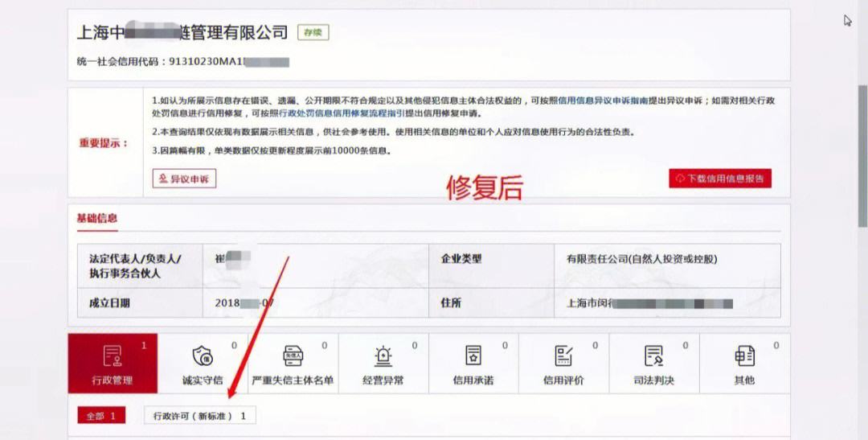
Task: Click the 信用评价 checklist icon
Action: (563, 356)
